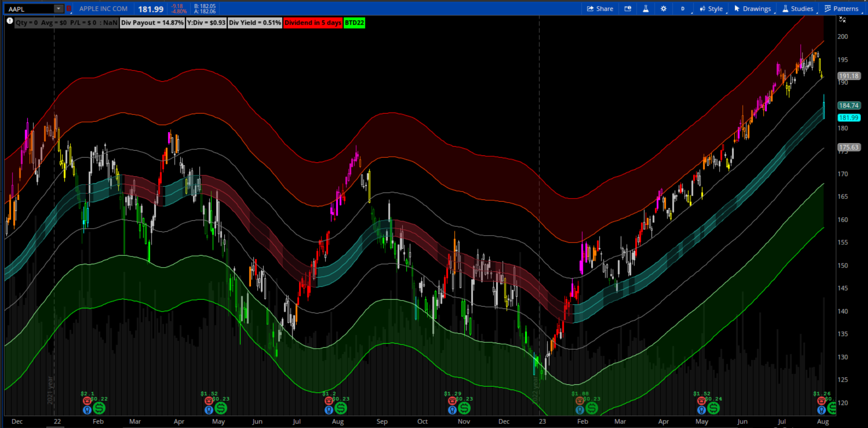Open the Studies menu

(798, 9)
